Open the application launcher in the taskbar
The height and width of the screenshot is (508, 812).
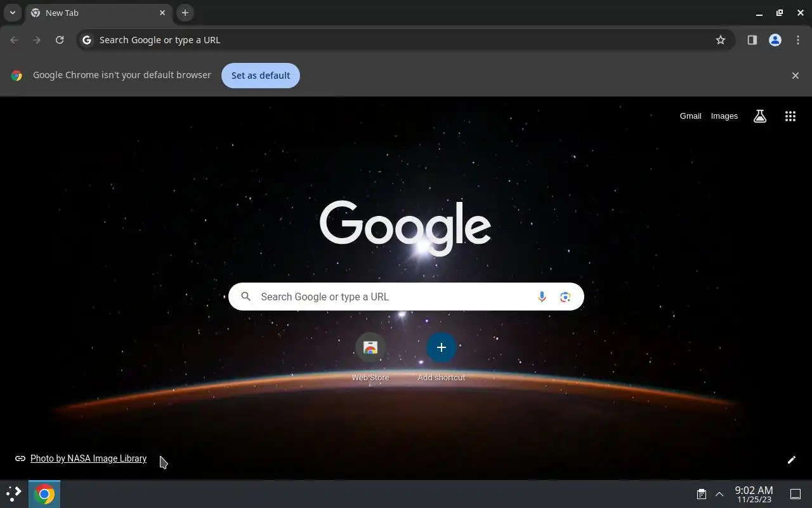(14, 493)
